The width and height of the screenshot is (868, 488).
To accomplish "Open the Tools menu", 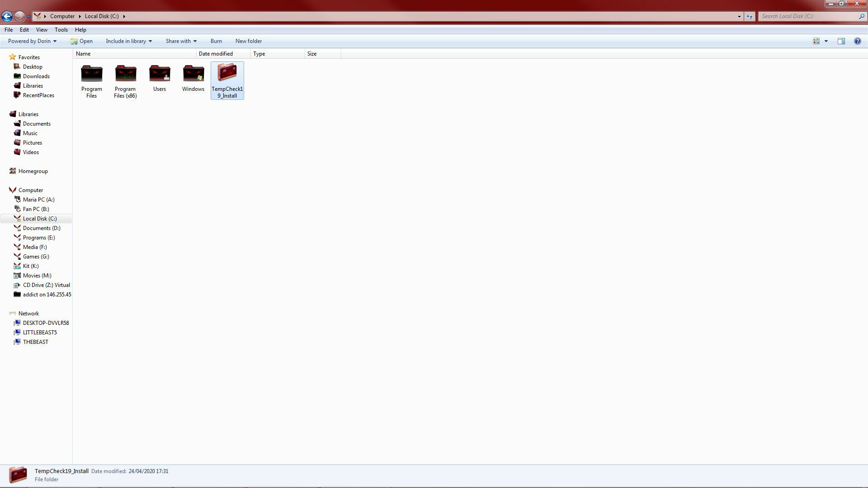I will (61, 30).
